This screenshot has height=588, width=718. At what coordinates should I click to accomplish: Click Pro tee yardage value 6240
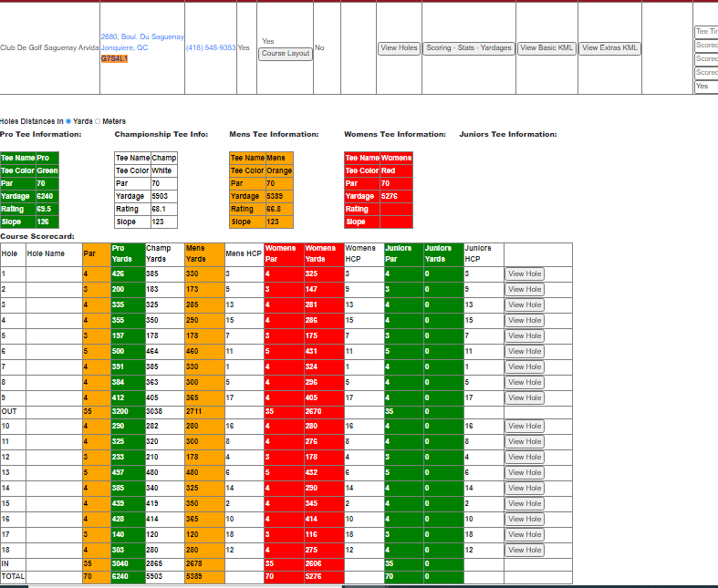[x=45, y=196]
